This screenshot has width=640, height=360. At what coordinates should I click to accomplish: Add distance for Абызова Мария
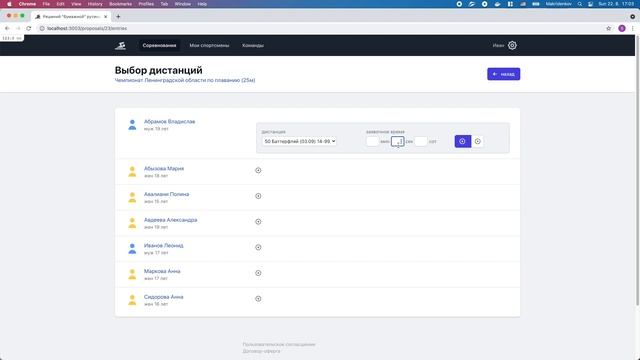258,170
